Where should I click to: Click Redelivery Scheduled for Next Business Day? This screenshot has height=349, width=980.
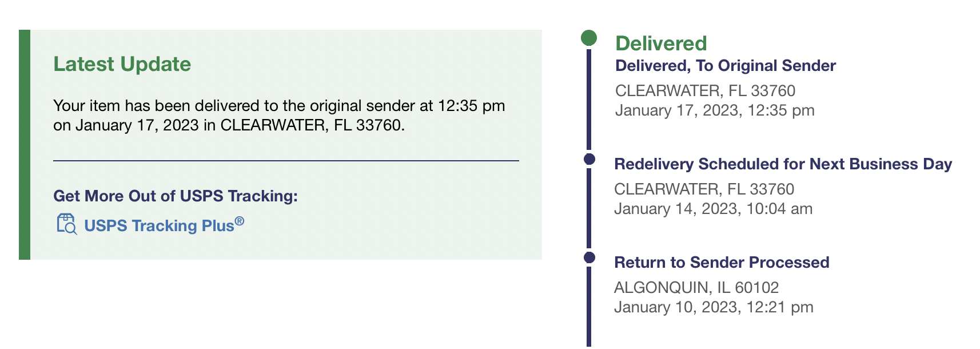coord(783,164)
